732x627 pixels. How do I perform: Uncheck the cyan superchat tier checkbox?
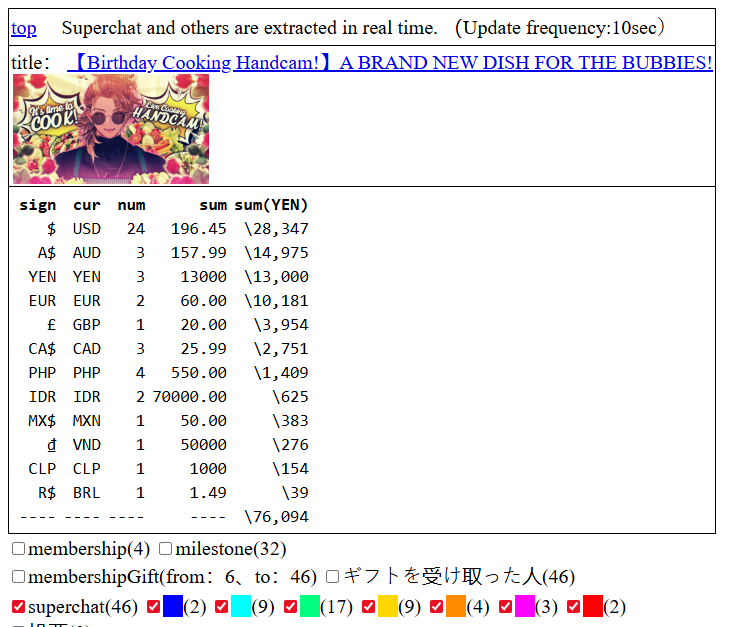click(x=222, y=606)
